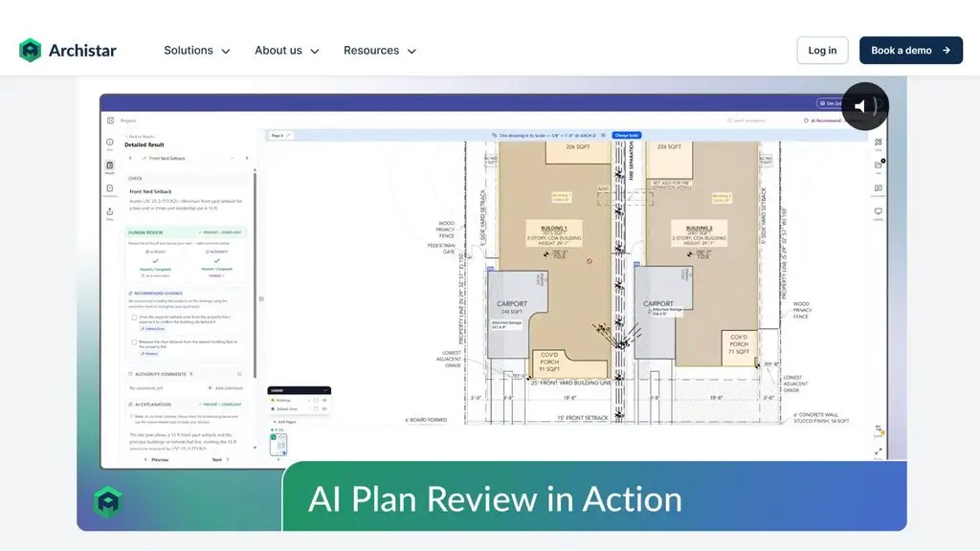Click the fullscreen expand arrows icon

click(879, 452)
